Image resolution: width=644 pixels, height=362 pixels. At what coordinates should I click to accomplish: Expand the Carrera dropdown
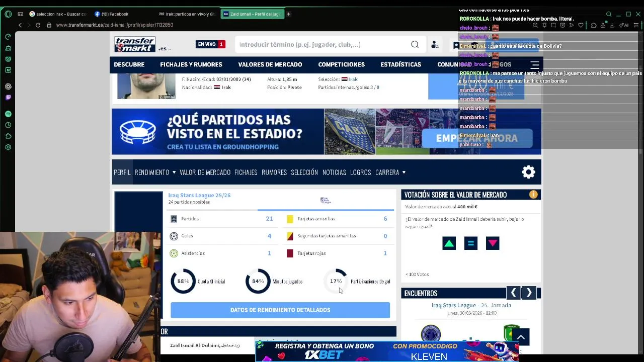[x=390, y=172]
